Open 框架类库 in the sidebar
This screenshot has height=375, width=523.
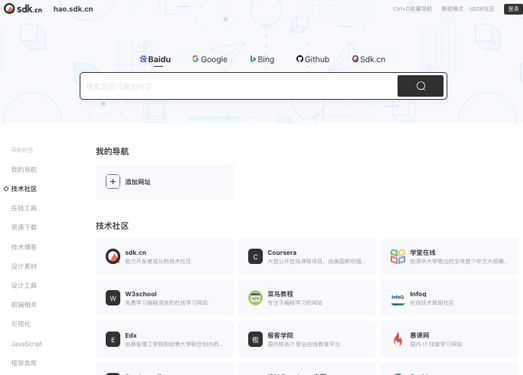pyautogui.click(x=24, y=363)
